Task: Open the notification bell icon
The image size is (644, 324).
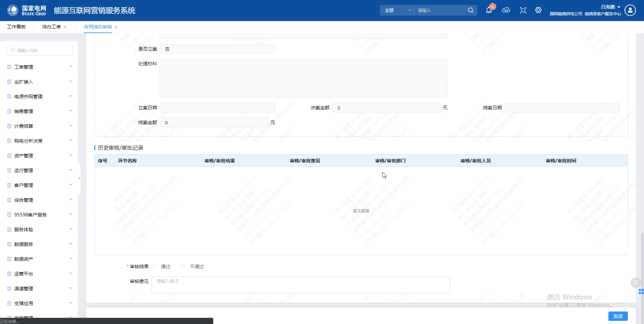Action: tap(488, 10)
